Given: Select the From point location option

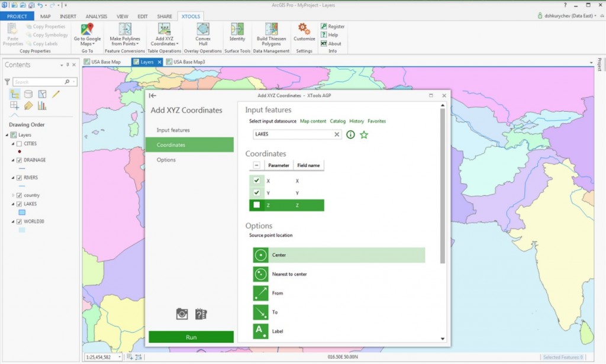Looking at the screenshot, I should click(339, 293).
